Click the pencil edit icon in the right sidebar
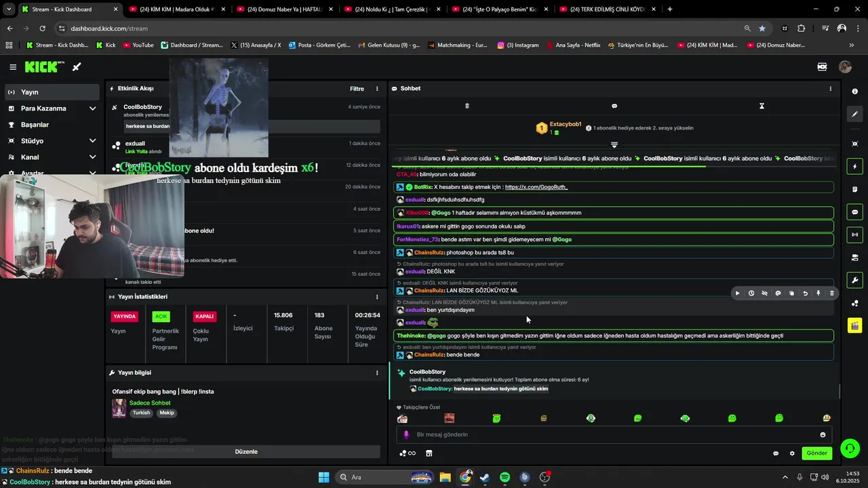Image resolution: width=868 pixels, height=488 pixels. coord(854,114)
